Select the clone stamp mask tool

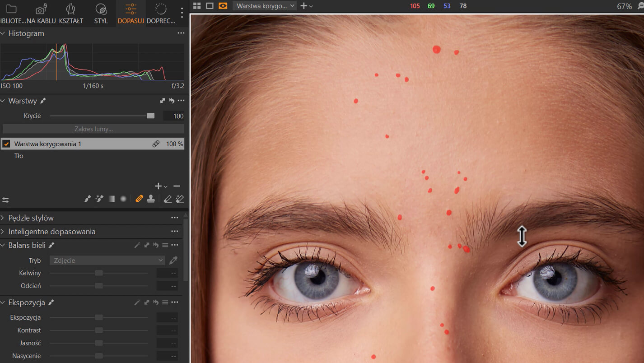(x=151, y=199)
